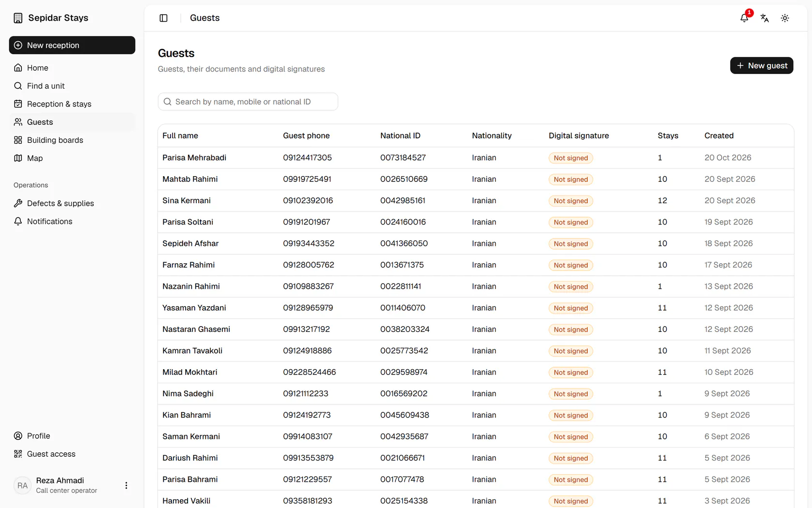This screenshot has height=508, width=812.
Task: Open Parisa Mehrabadi guest row
Action: point(476,158)
